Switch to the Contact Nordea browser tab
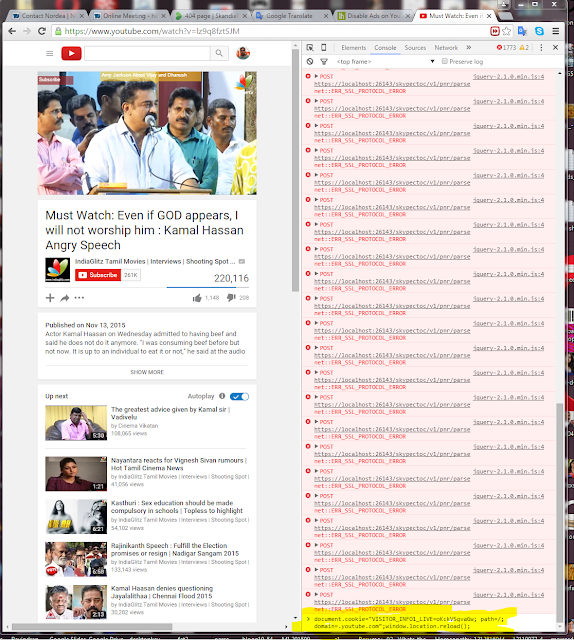Screen dimensions: 574x640 click(47, 16)
